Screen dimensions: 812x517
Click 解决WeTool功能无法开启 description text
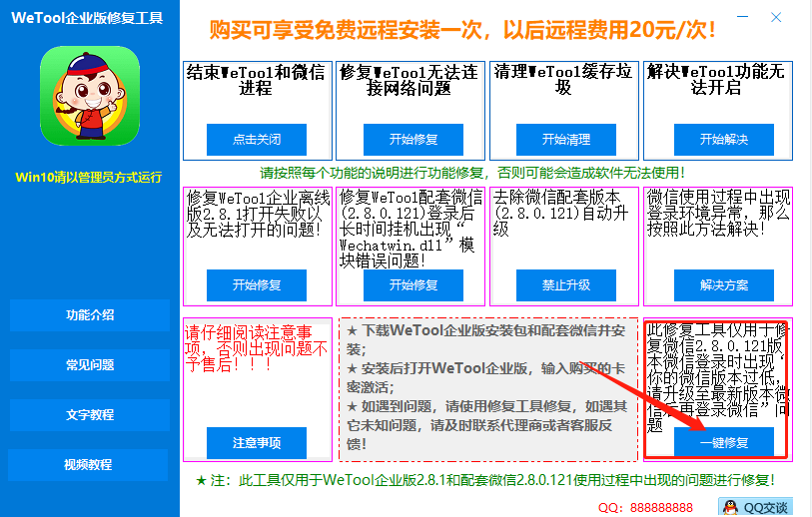[716, 79]
